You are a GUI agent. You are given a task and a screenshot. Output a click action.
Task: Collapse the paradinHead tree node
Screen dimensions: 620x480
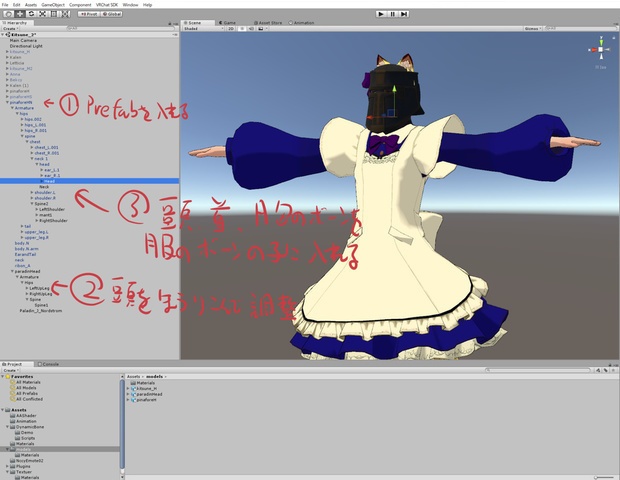12,271
